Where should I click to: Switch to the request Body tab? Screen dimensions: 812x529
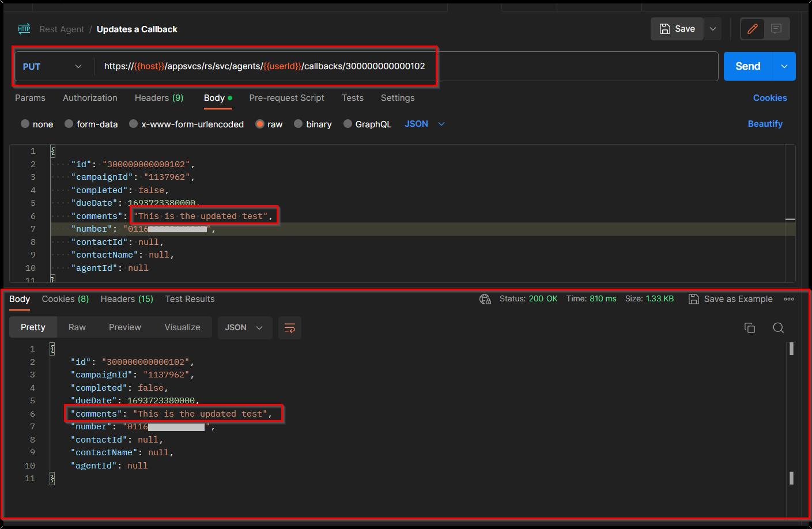coord(218,98)
